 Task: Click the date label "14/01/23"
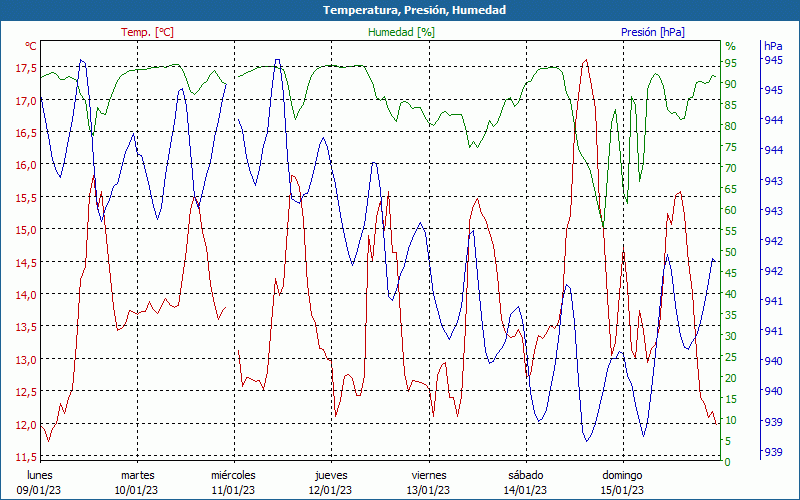(x=525, y=490)
